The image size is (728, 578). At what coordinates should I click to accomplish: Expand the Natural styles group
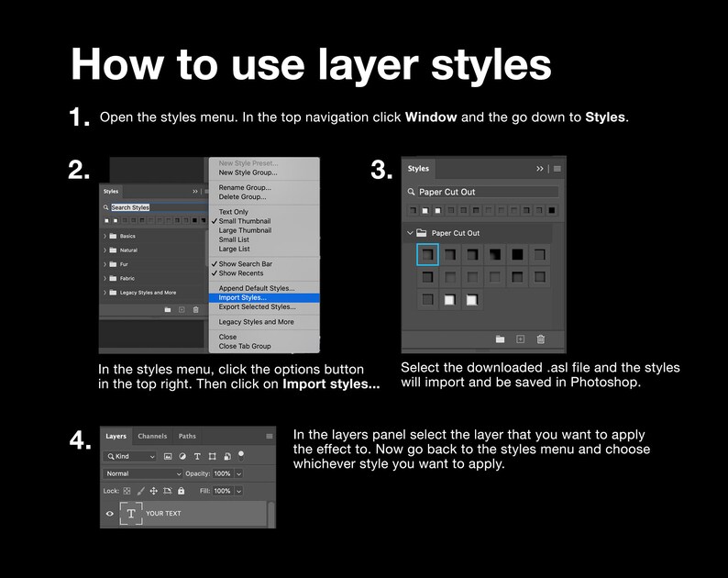[x=105, y=250]
